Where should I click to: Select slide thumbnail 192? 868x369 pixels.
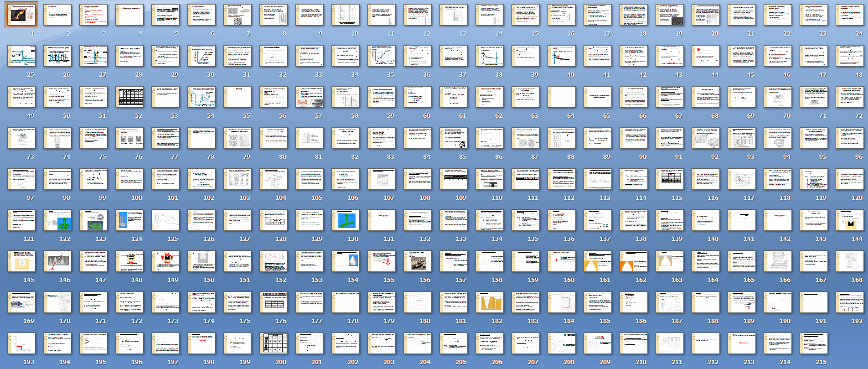click(x=850, y=302)
